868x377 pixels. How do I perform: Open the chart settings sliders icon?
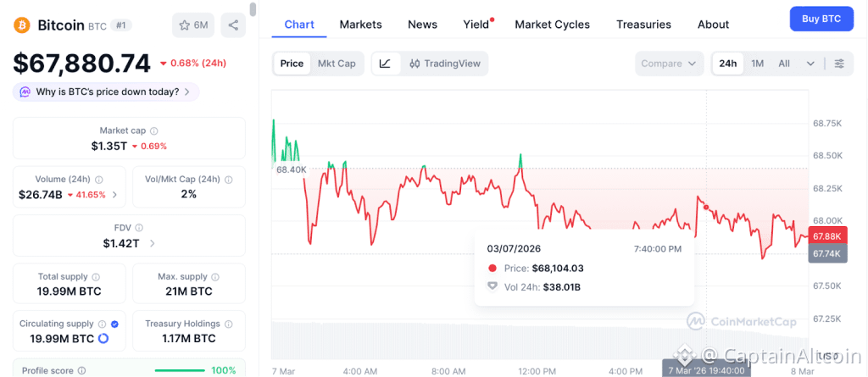(x=839, y=64)
